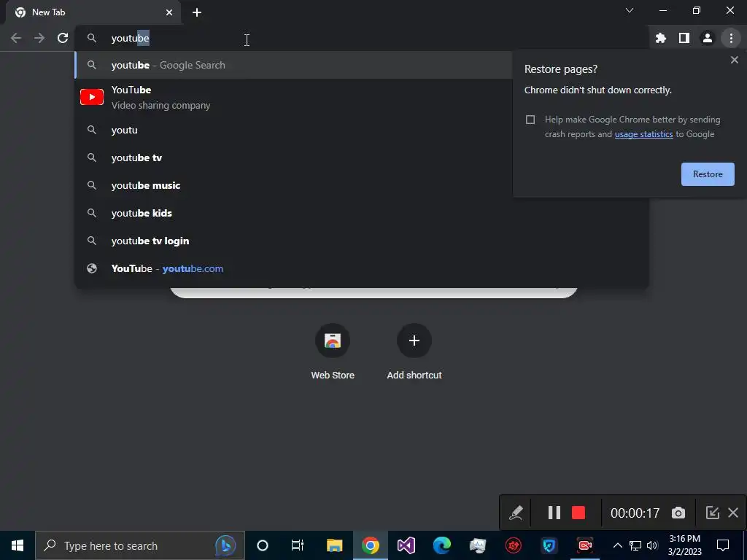747x560 pixels.
Task: Select the New Tab tab
Action: coord(93,12)
